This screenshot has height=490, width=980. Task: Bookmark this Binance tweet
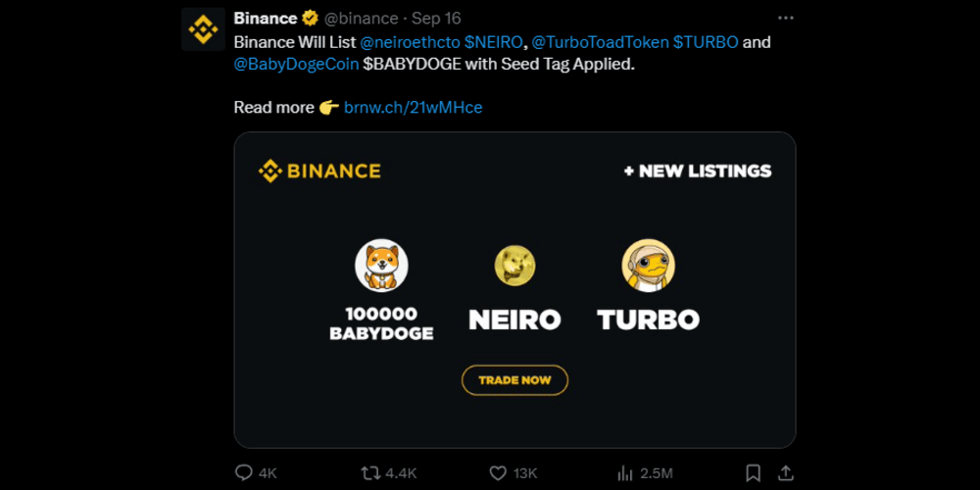[x=754, y=472]
